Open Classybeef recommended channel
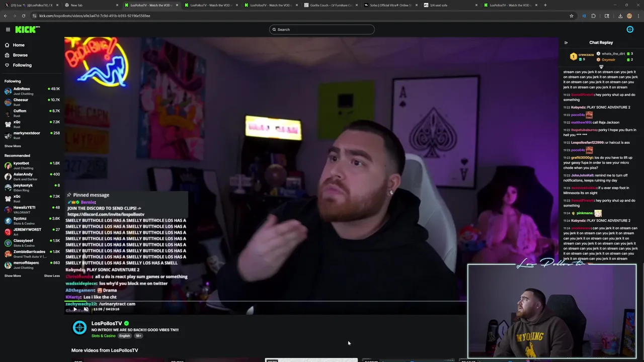 click(31, 243)
